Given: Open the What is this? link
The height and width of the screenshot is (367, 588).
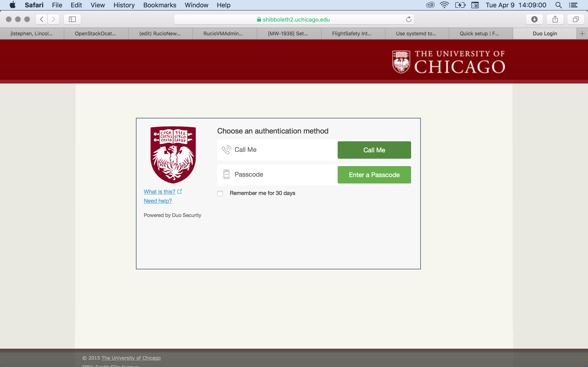Looking at the screenshot, I should (160, 192).
